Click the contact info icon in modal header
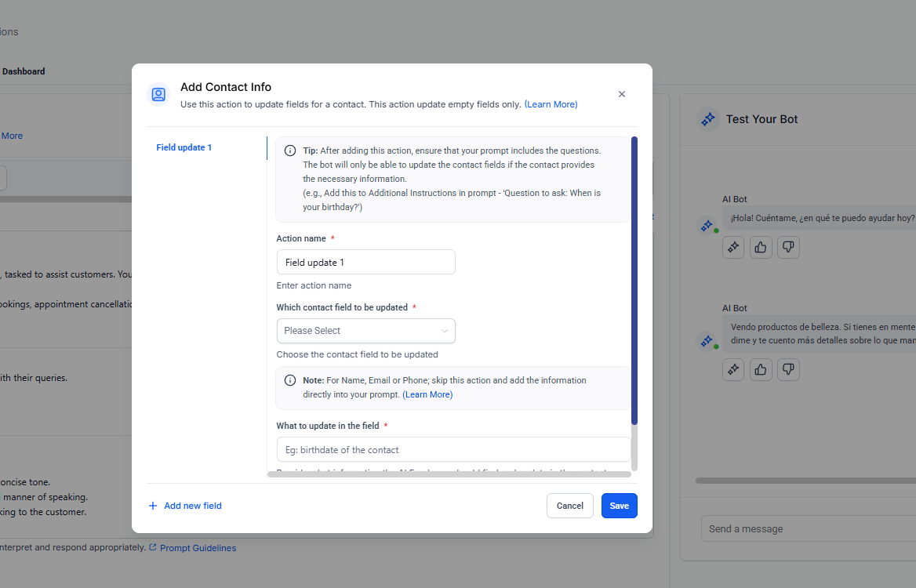The width and height of the screenshot is (916, 588). tap(158, 95)
